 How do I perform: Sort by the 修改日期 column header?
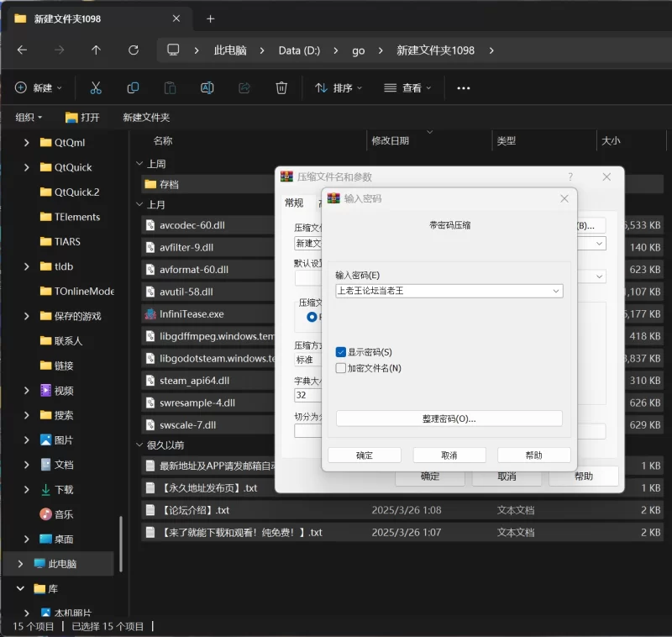(x=390, y=140)
